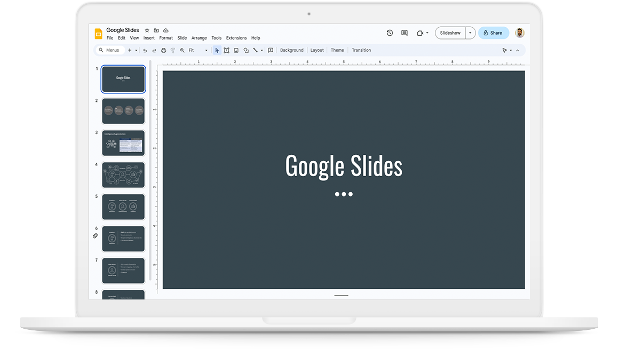Hide the menus with collapse chevron
The height and width of the screenshot is (364, 619).
click(x=517, y=50)
